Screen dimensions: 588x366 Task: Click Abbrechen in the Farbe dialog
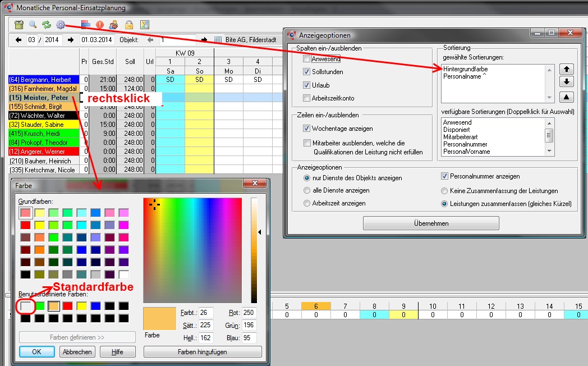(x=77, y=352)
